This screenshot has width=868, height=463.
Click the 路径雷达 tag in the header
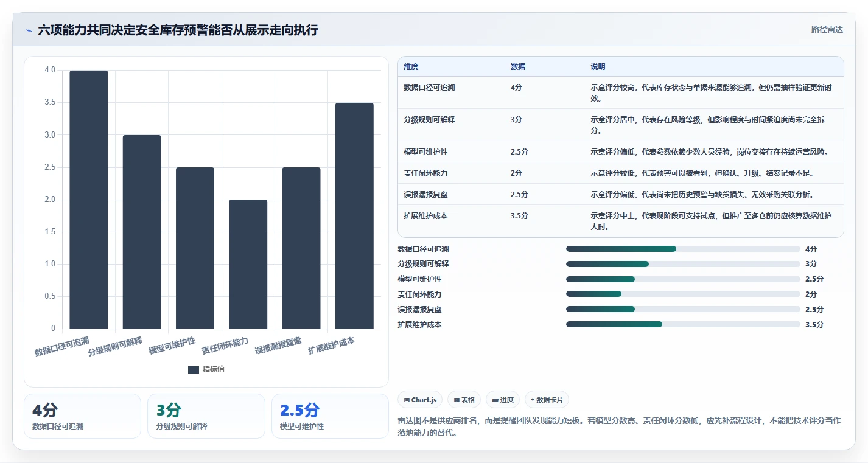827,29
